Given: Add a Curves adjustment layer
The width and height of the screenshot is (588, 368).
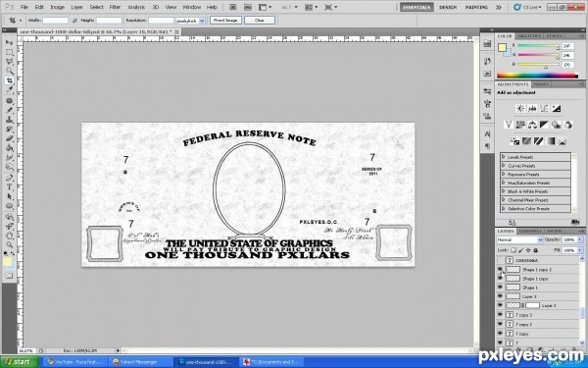Looking at the screenshot, I should click(544, 109).
